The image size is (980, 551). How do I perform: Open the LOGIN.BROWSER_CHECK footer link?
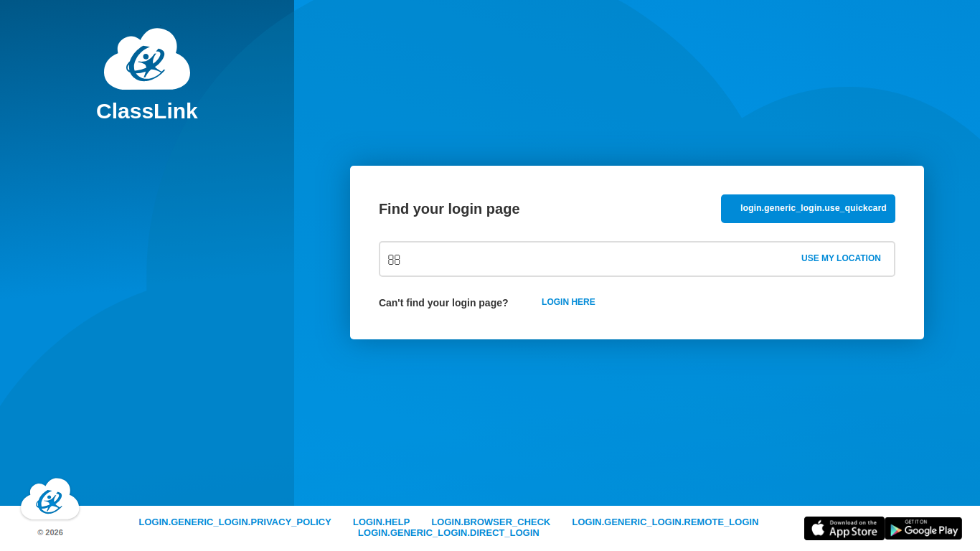(x=491, y=522)
